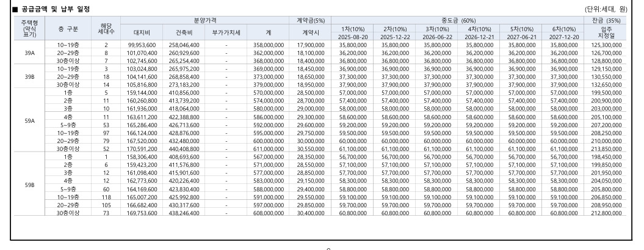Screen dimensions: 644x250
Task: Click the land cost value '99,953,600'
Action: (x=142, y=45)
